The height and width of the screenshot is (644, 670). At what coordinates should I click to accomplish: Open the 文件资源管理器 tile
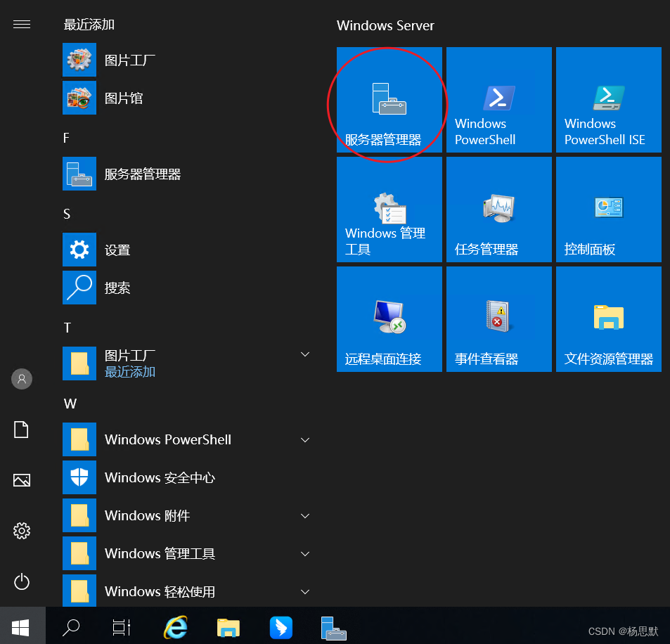(x=608, y=319)
